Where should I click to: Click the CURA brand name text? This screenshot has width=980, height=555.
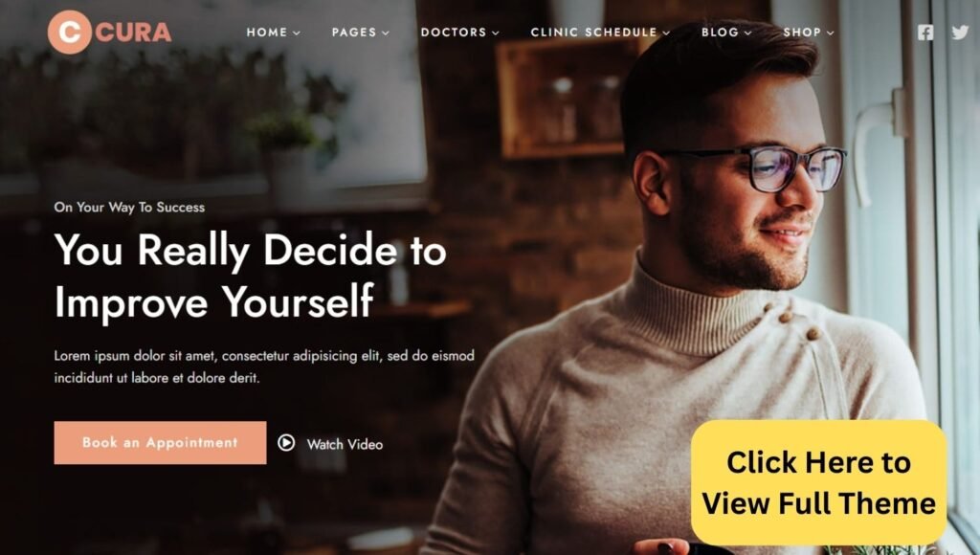pyautogui.click(x=134, y=33)
